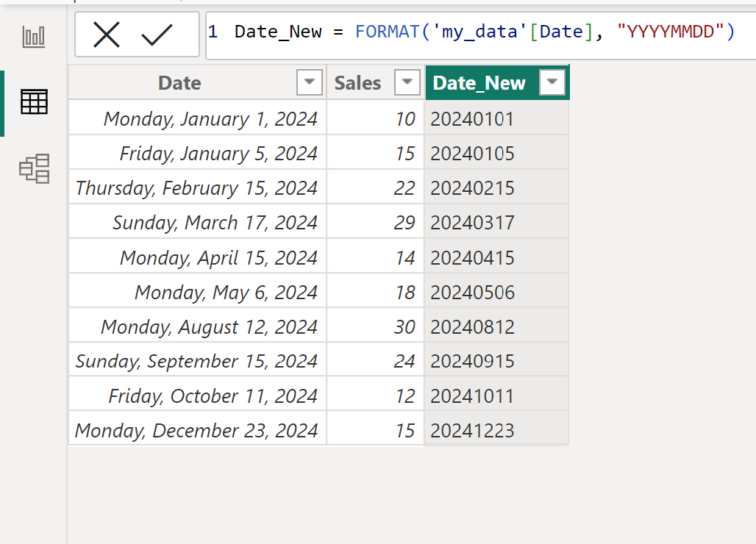Screen dimensions: 756x544
Task: Switch to Report view icon
Action: tap(34, 37)
